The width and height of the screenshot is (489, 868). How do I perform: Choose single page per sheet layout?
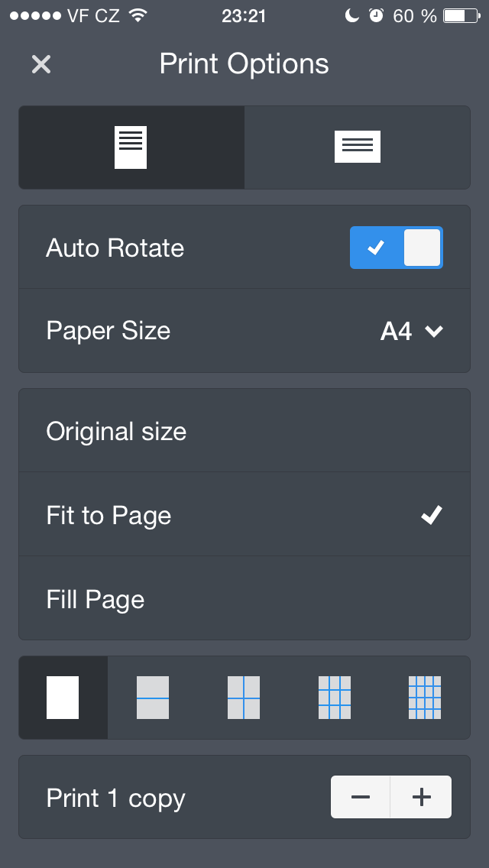63,698
